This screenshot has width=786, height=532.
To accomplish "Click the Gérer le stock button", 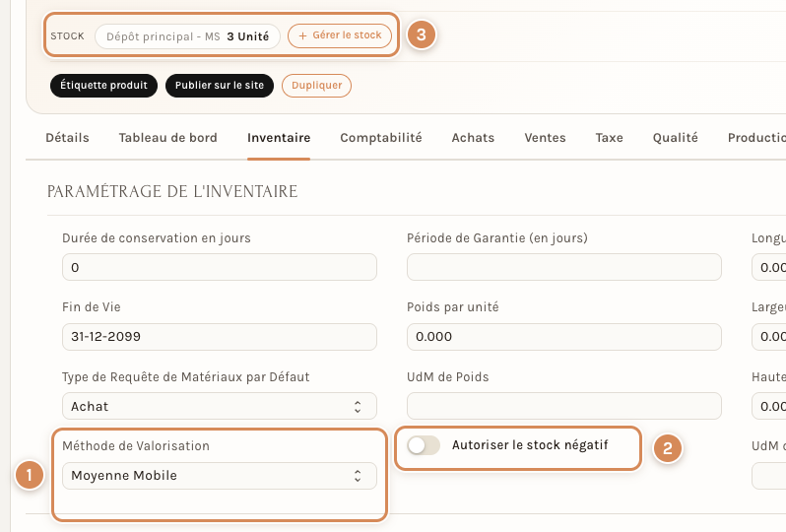I will (x=340, y=36).
